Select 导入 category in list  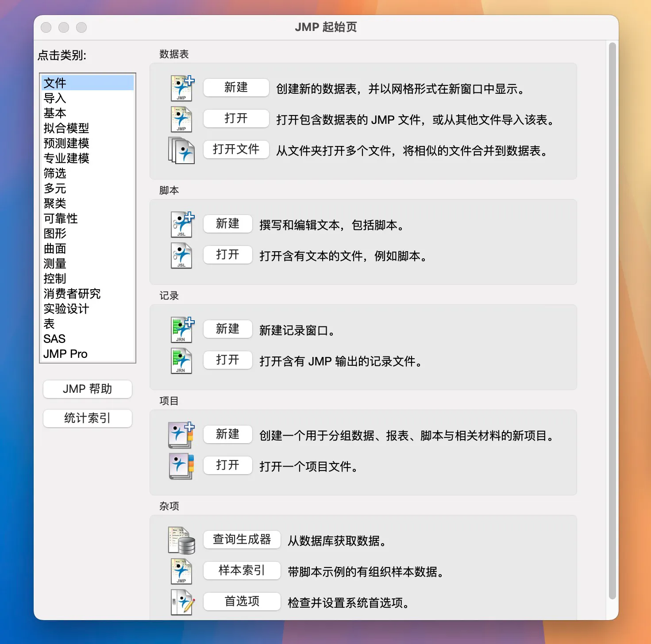(88, 98)
